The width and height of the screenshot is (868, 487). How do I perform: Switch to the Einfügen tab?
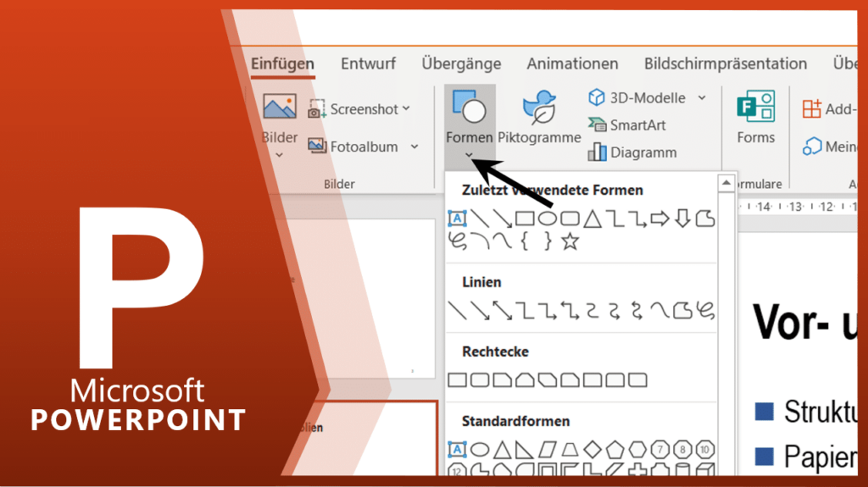pyautogui.click(x=282, y=64)
